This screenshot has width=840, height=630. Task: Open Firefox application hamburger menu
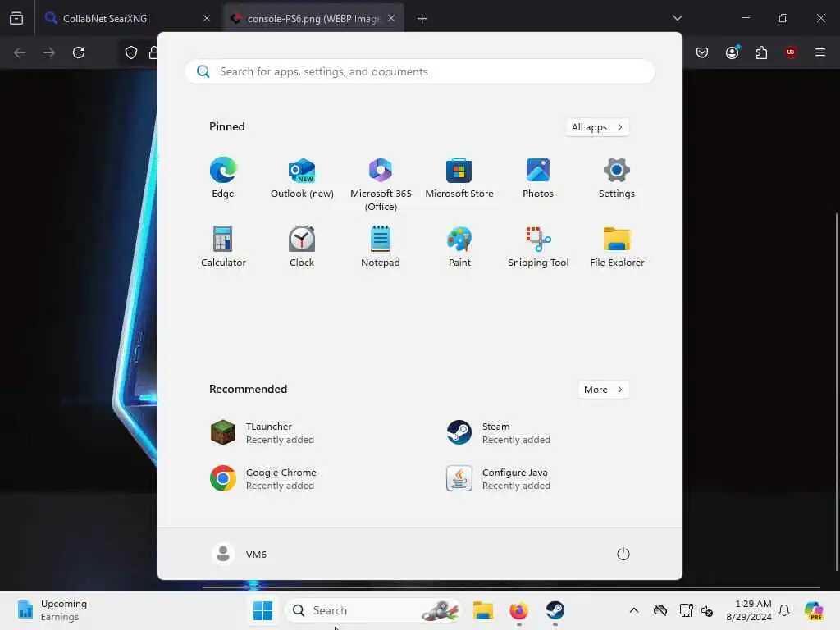(x=820, y=52)
